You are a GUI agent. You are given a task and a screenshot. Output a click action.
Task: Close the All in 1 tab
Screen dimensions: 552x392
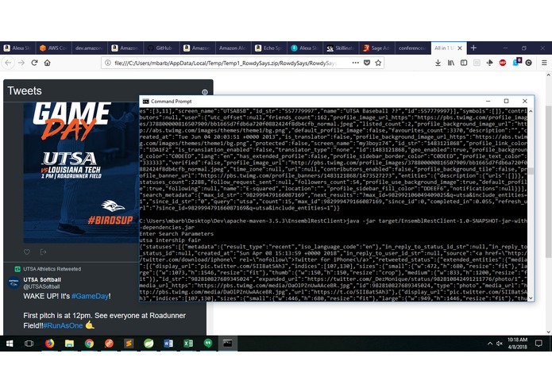[x=460, y=48]
